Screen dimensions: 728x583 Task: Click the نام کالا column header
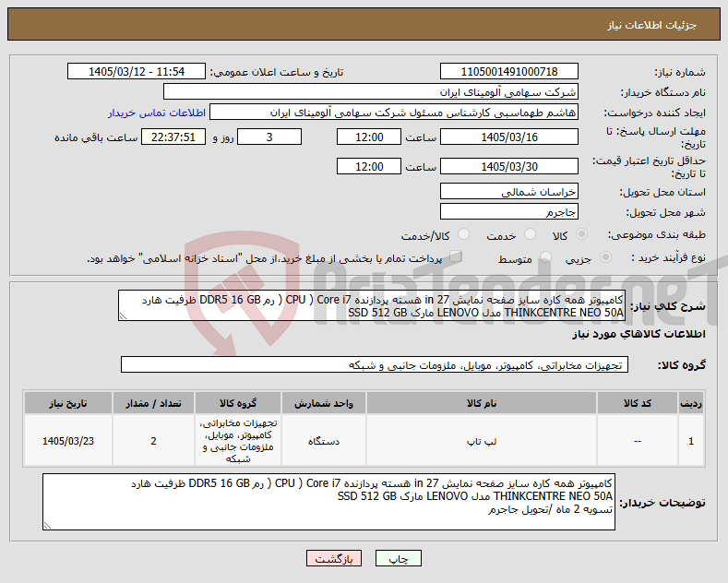click(482, 403)
